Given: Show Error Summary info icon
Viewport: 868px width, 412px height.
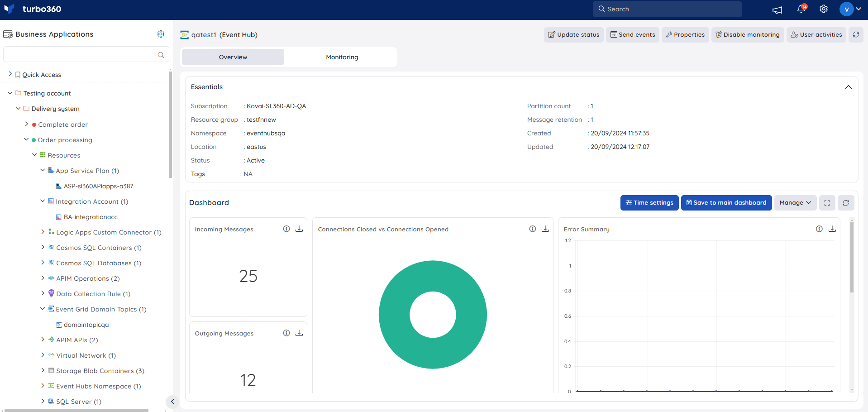Looking at the screenshot, I should click(x=819, y=229).
